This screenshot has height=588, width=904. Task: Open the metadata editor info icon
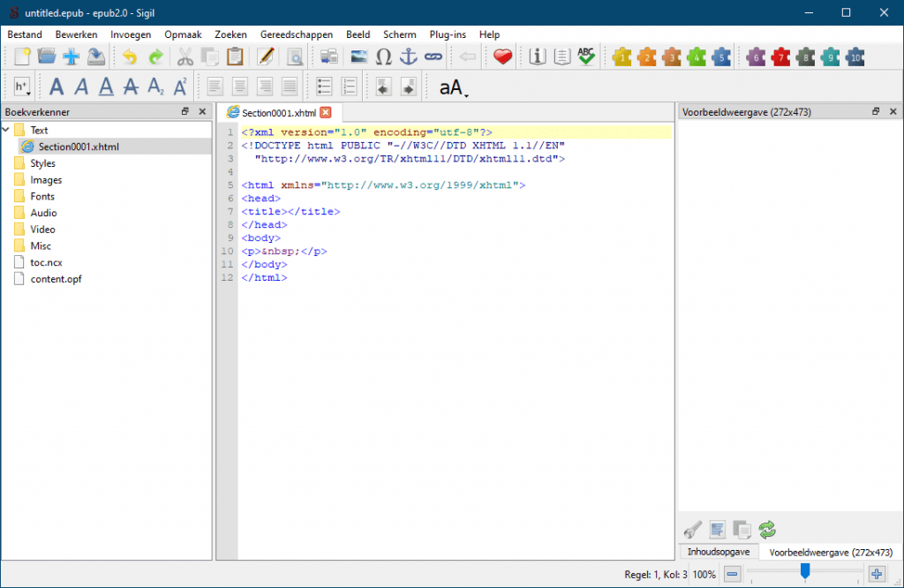tap(538, 57)
